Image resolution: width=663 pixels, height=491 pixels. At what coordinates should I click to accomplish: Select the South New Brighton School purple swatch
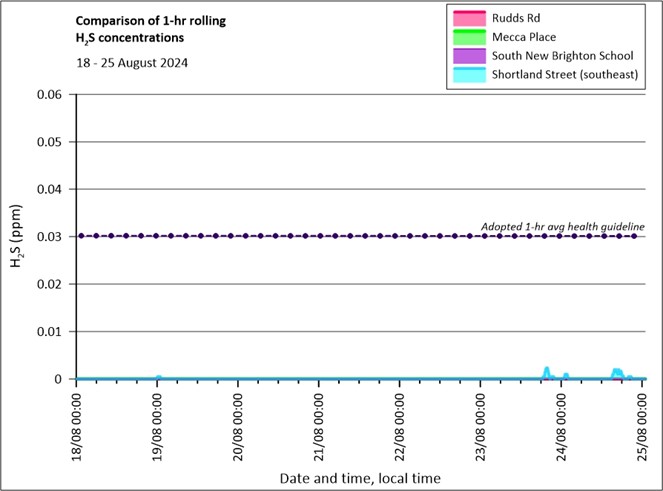pos(470,55)
